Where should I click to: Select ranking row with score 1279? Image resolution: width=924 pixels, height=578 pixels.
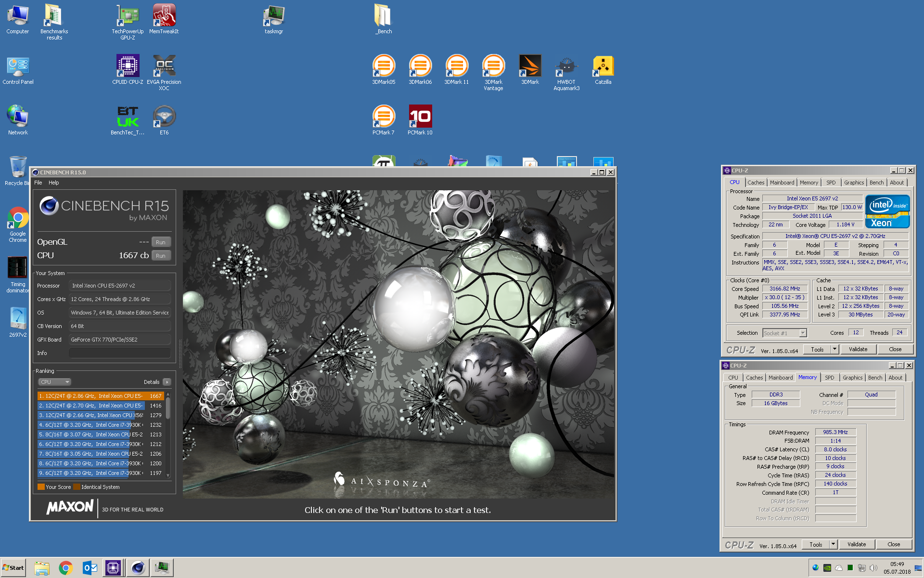pyautogui.click(x=101, y=415)
